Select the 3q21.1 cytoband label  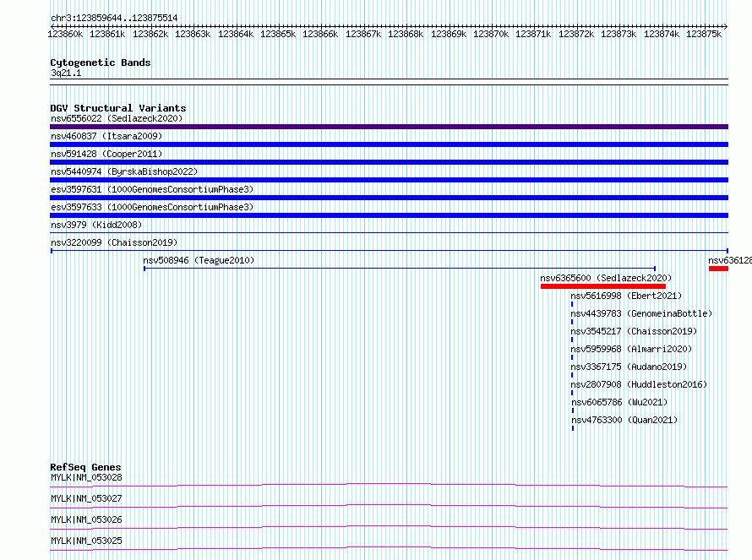[x=66, y=73]
